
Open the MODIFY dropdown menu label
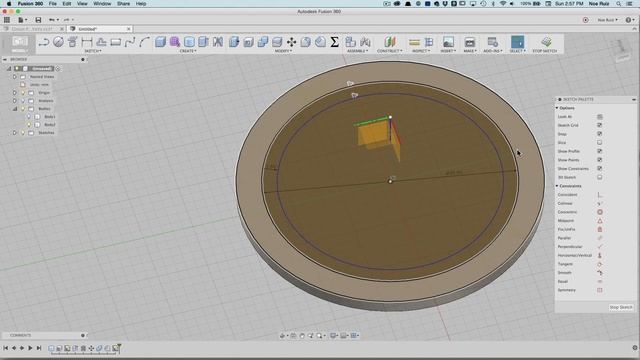[283, 51]
